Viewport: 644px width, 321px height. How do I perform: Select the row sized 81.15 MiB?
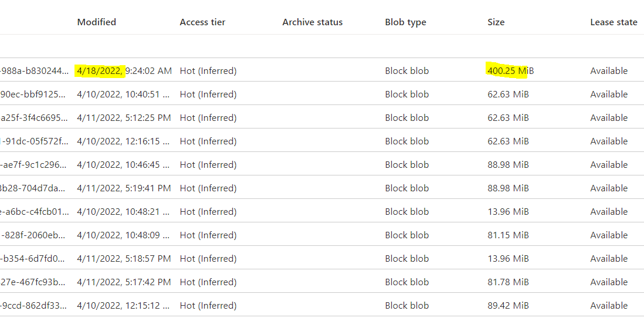(322, 235)
